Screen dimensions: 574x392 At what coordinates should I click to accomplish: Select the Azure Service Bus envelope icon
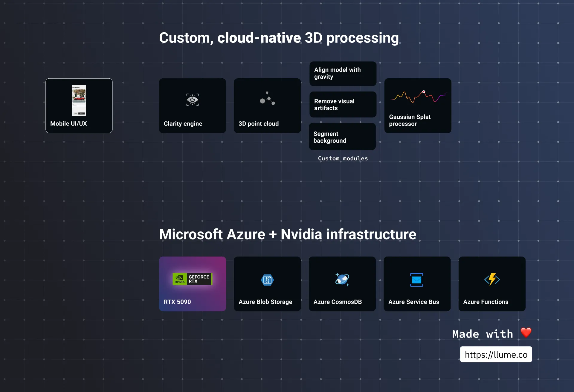point(417,280)
